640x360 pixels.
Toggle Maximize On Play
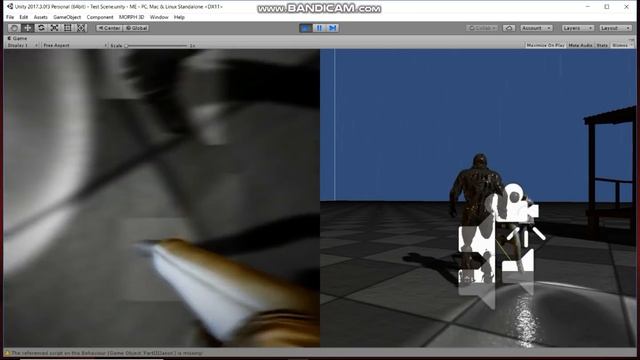click(545, 45)
